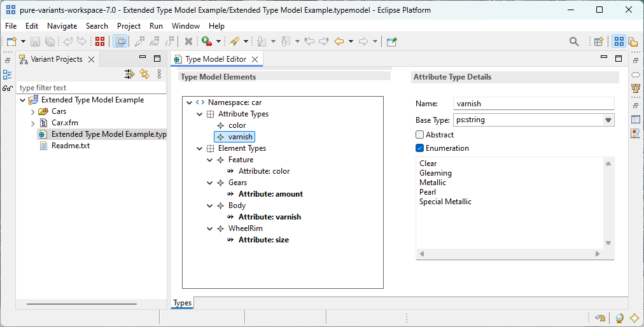The image size is (644, 327).
Task: Click the Name field containing varnish
Action: [533, 104]
